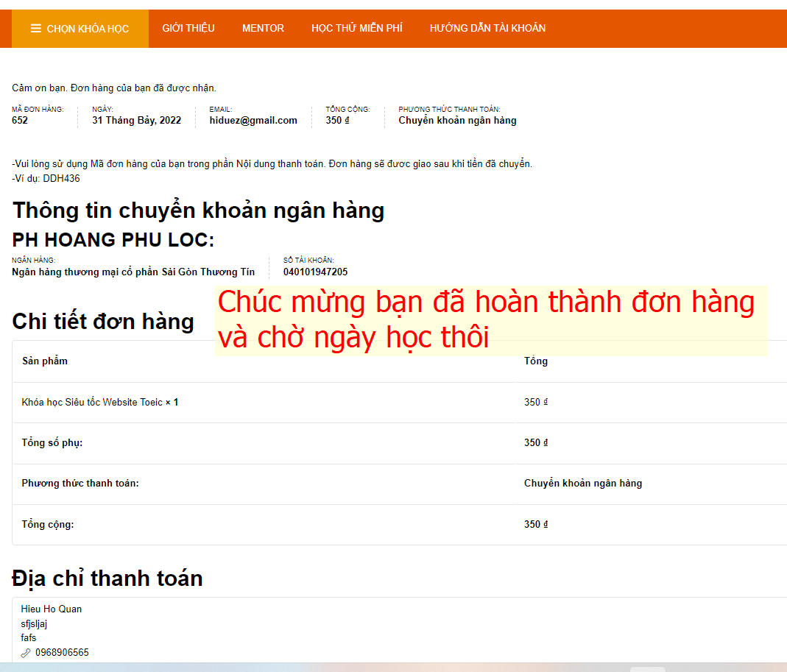The width and height of the screenshot is (787, 672).
Task: Open HƯỚNG DẪN TÀI KHOẢN page
Action: (487, 28)
